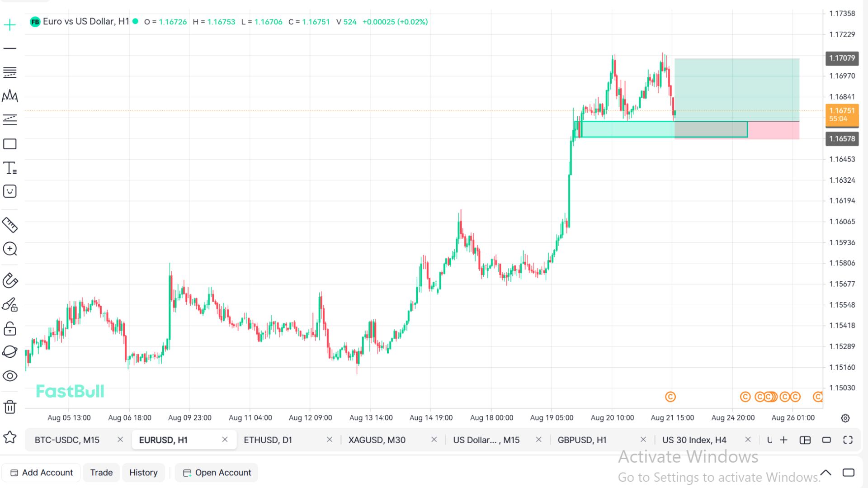Click the Open Account button
The width and height of the screenshot is (868, 488).
click(x=217, y=473)
